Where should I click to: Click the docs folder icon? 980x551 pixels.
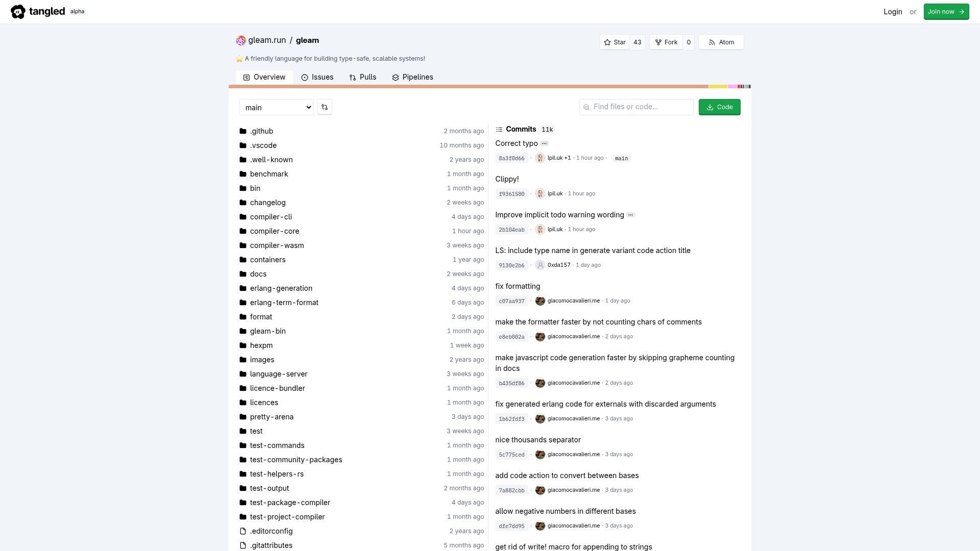243,274
